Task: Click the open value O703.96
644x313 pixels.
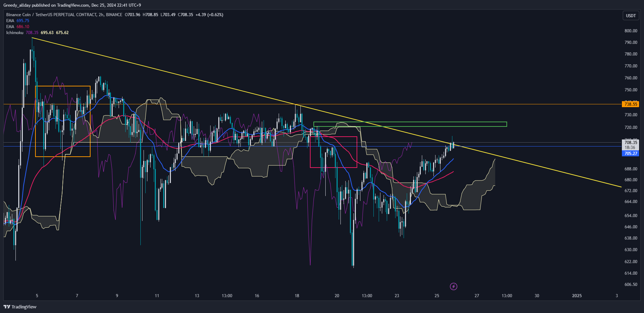Action: pyautogui.click(x=133, y=15)
